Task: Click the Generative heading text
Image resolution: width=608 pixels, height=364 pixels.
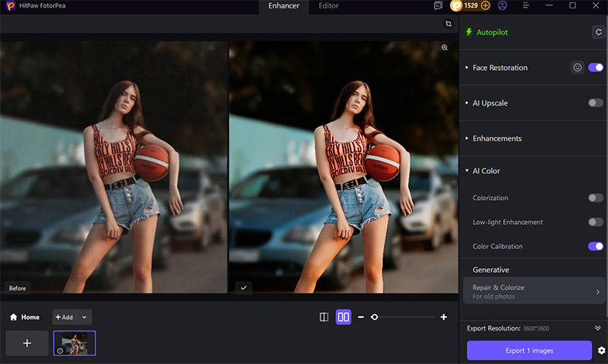Action: tap(491, 270)
